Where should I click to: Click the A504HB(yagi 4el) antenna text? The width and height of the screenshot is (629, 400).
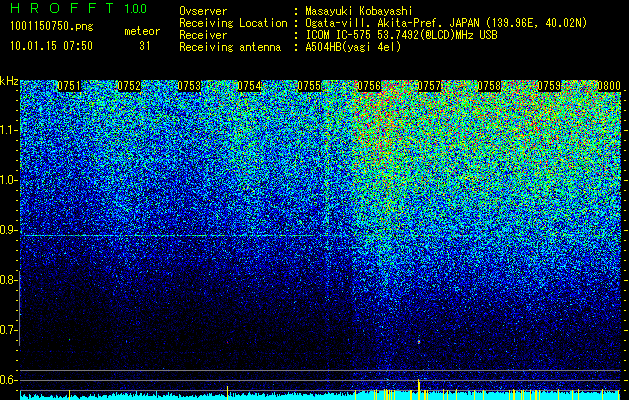353,47
